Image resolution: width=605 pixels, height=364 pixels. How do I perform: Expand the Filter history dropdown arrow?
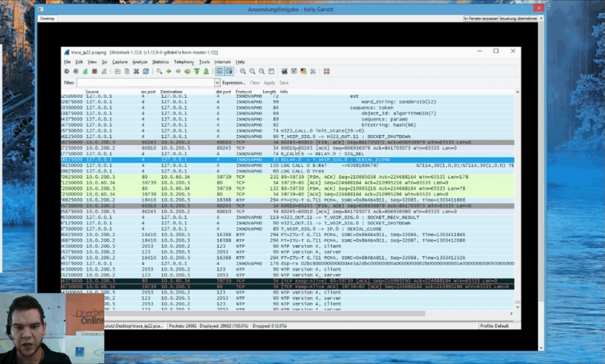217,83
